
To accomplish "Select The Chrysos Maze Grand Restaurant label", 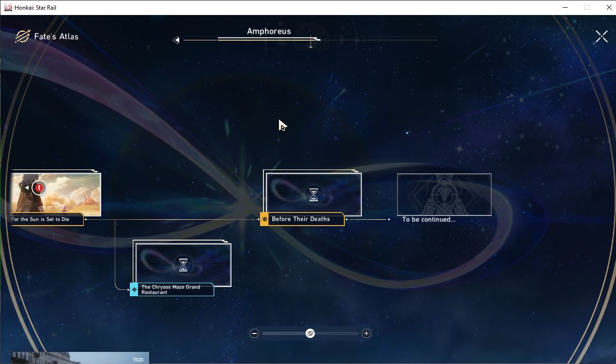I will click(x=170, y=289).
